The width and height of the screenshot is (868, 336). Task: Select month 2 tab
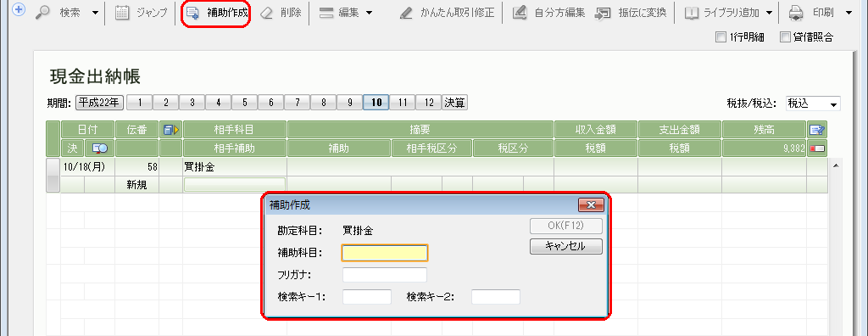pyautogui.click(x=165, y=103)
